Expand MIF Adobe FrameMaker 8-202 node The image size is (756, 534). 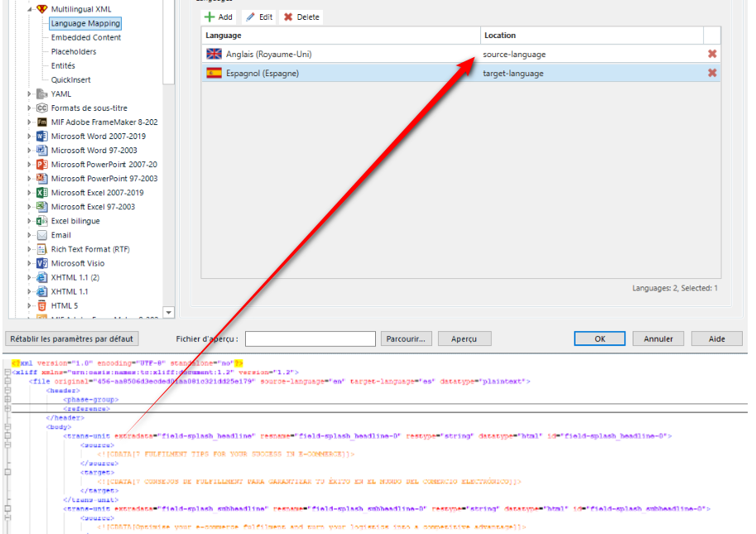pos(29,122)
